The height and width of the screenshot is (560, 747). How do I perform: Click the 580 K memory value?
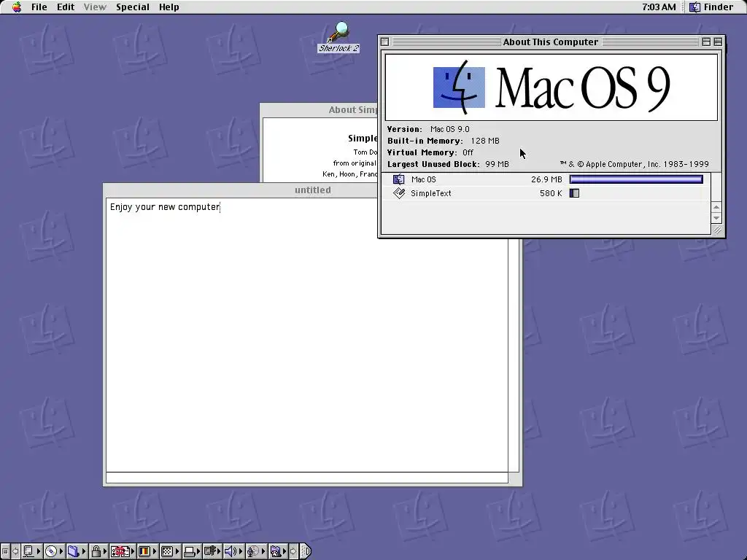[551, 192]
